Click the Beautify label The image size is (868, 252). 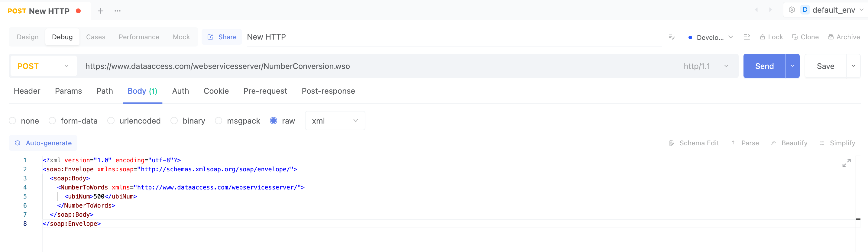pos(795,143)
